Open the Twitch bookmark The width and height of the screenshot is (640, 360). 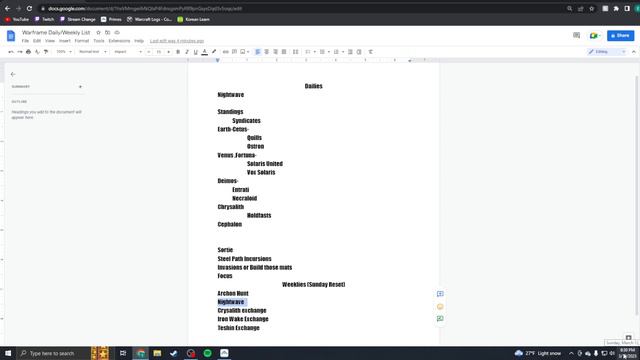pyautogui.click(x=44, y=19)
